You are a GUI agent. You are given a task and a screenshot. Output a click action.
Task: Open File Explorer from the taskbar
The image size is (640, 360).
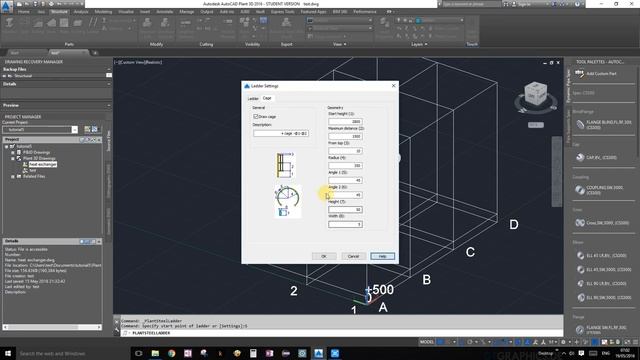tap(155, 353)
